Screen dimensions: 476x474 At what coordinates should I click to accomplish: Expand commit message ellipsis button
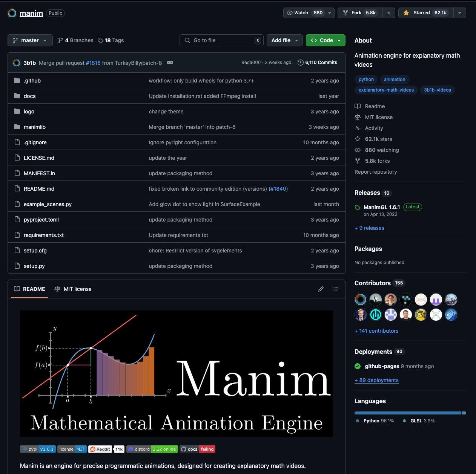click(x=170, y=63)
